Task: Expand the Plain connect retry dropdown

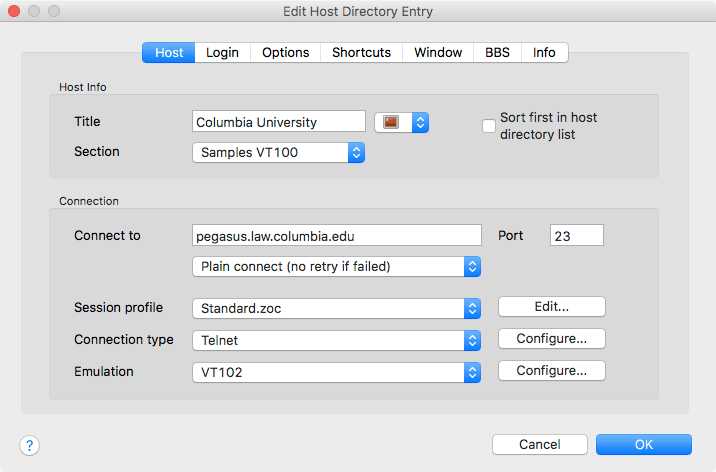Action: (x=336, y=267)
